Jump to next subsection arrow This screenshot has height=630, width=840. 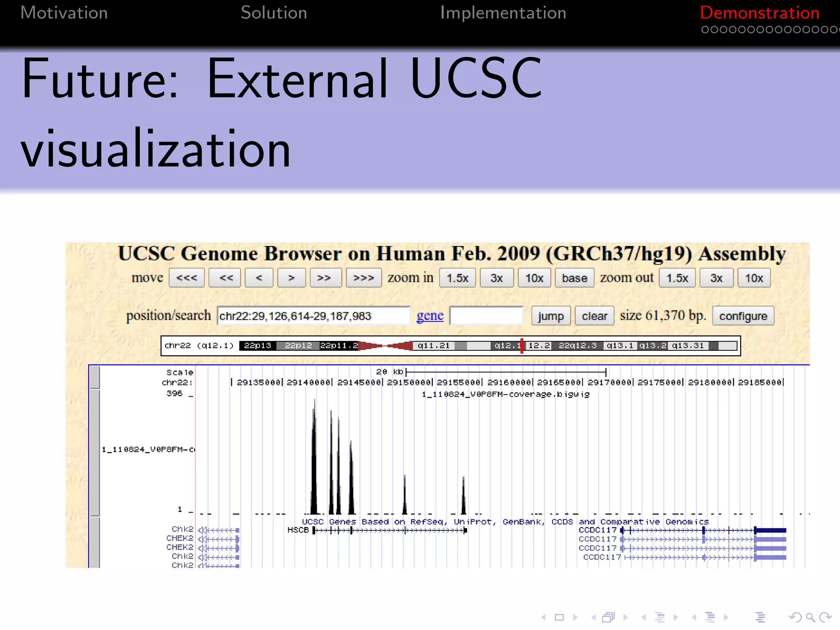tap(676, 617)
